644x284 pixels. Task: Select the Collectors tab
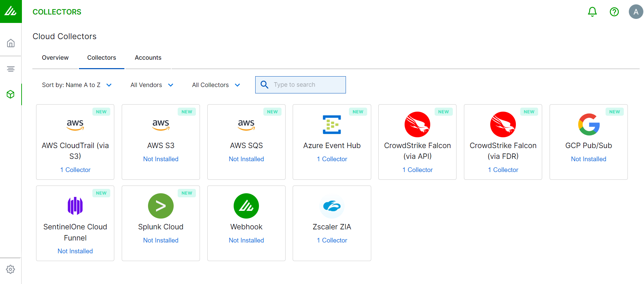click(101, 58)
